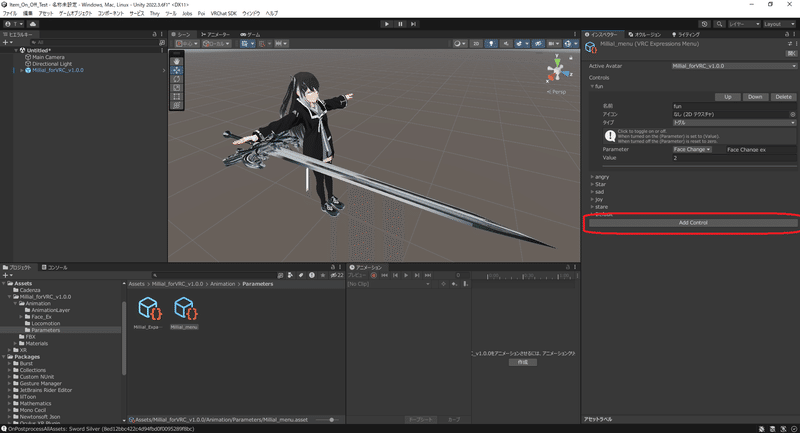Click the Millial_menu asset icon in project
800x433 pixels.
tap(184, 309)
